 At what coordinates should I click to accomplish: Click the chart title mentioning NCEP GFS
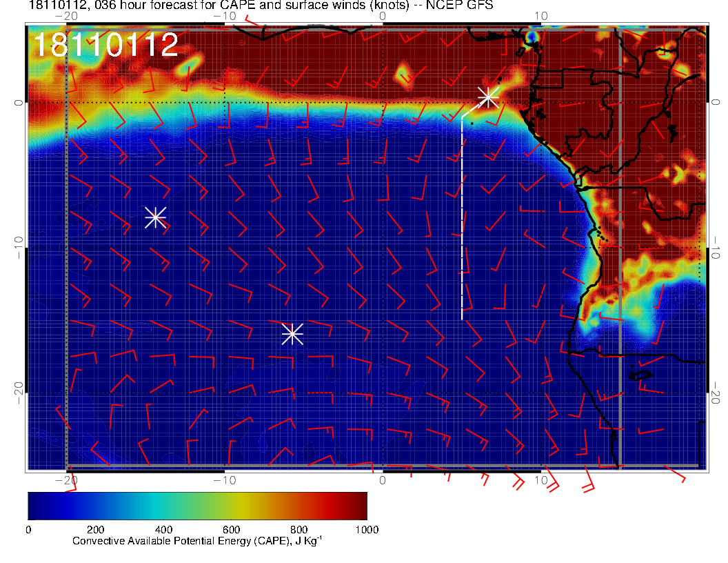261,6
